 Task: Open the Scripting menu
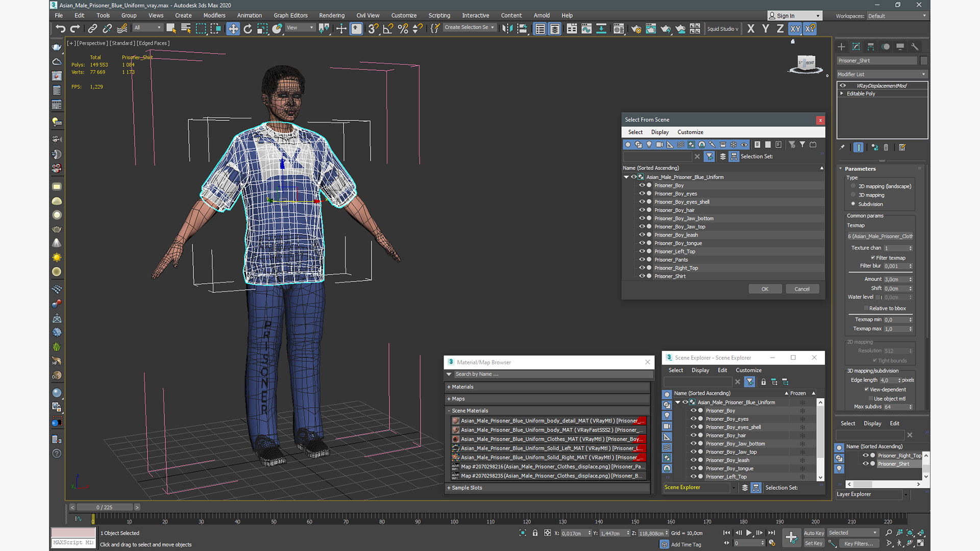click(439, 15)
